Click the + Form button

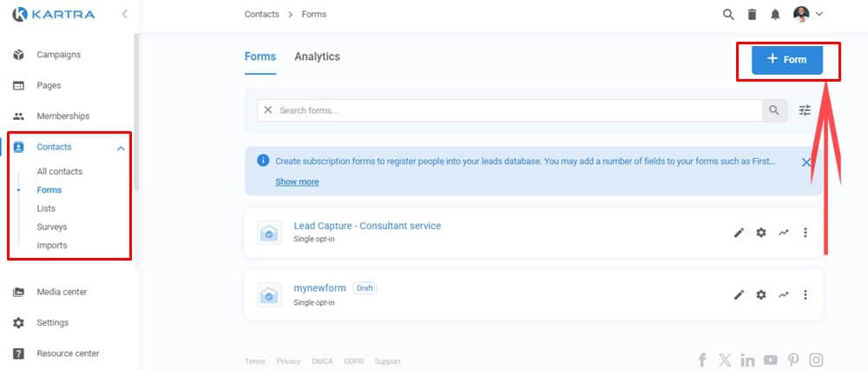[x=787, y=60]
